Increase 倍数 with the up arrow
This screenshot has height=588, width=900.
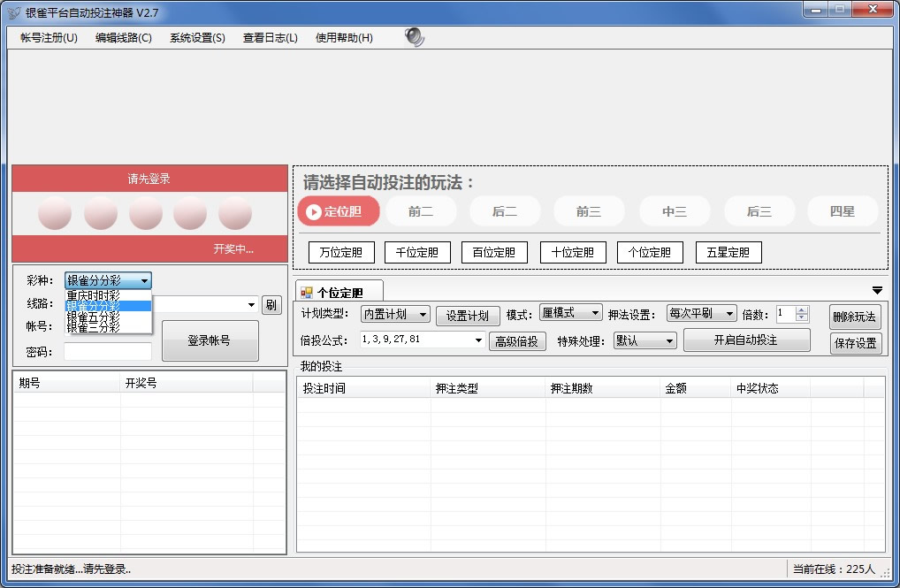point(802,309)
